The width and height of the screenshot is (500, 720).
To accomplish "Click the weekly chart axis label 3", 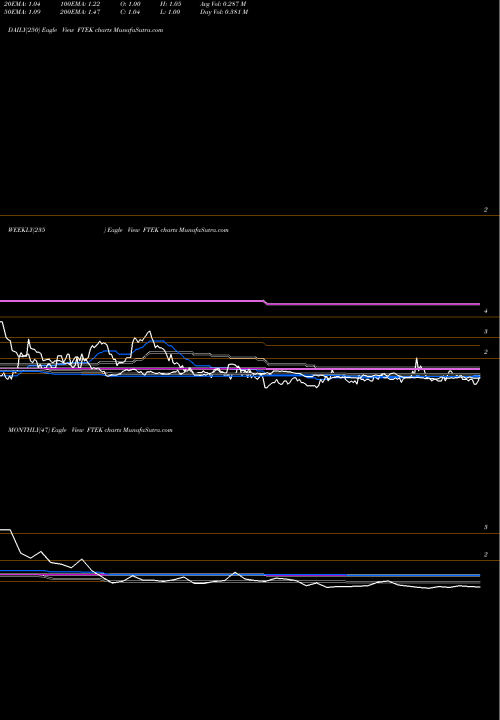I will click(485, 331).
